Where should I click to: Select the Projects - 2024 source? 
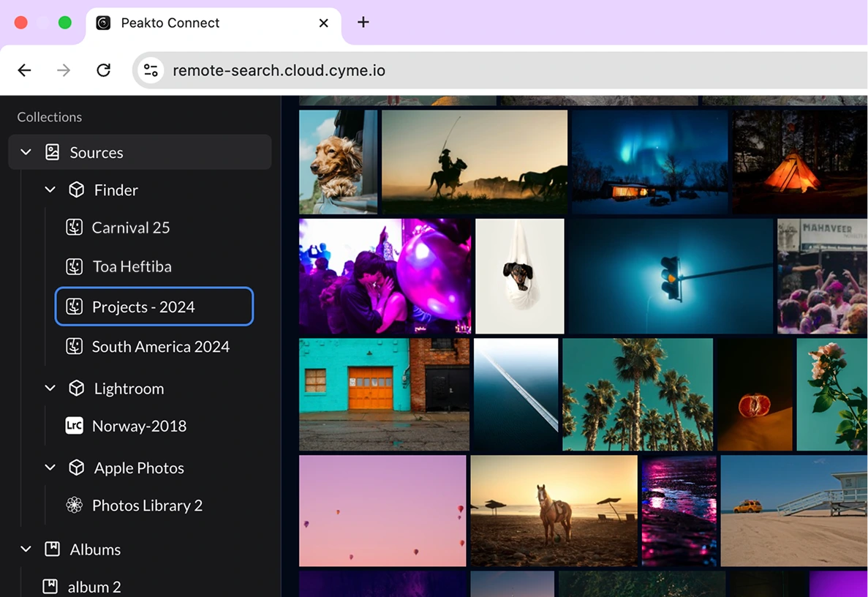tap(154, 307)
